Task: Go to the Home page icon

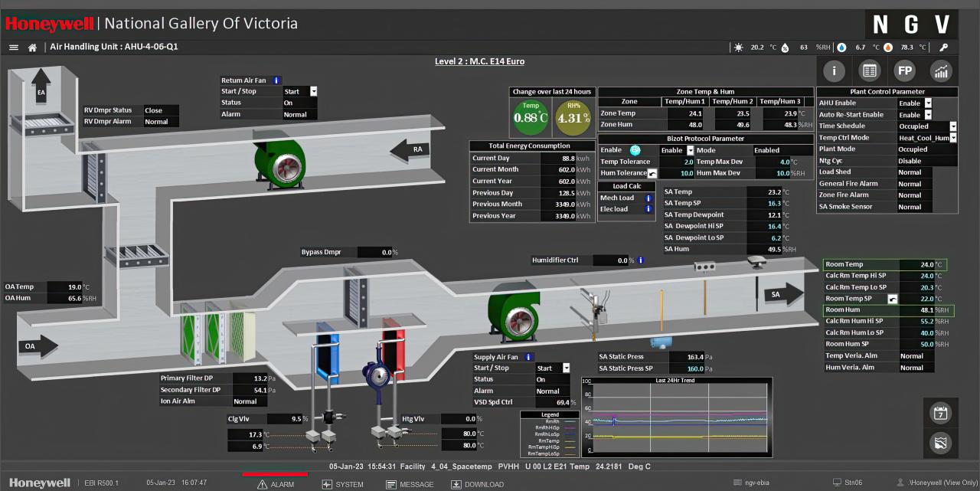Action: pos(32,47)
